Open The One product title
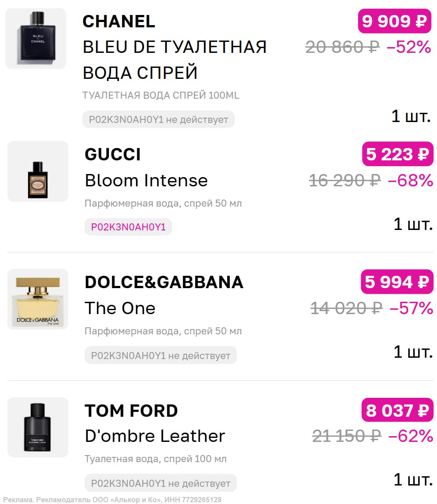This screenshot has width=437, height=504. [x=120, y=308]
